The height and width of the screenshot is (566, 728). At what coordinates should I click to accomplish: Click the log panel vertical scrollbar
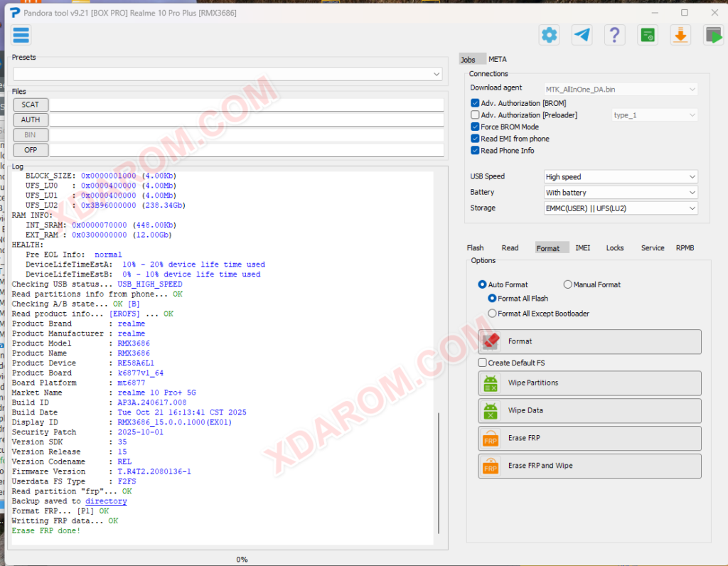pos(438,473)
